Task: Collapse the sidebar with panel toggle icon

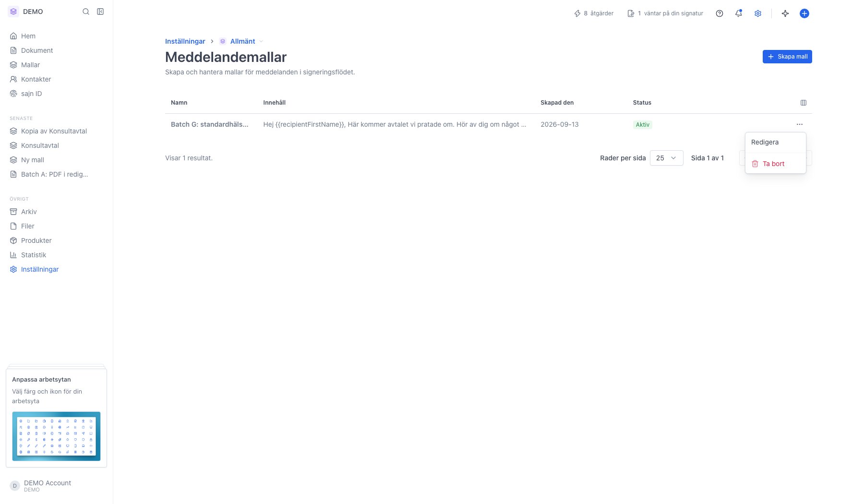Action: pos(100,12)
